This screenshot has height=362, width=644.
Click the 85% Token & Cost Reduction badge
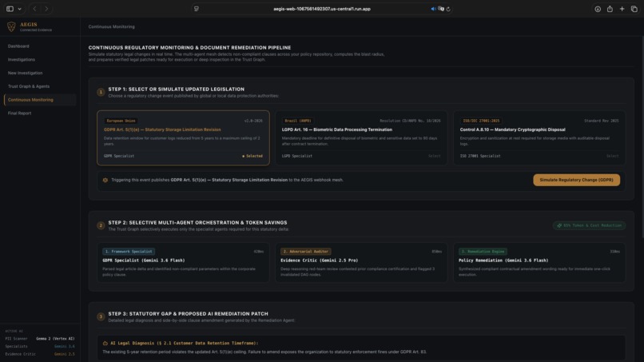coord(589,225)
